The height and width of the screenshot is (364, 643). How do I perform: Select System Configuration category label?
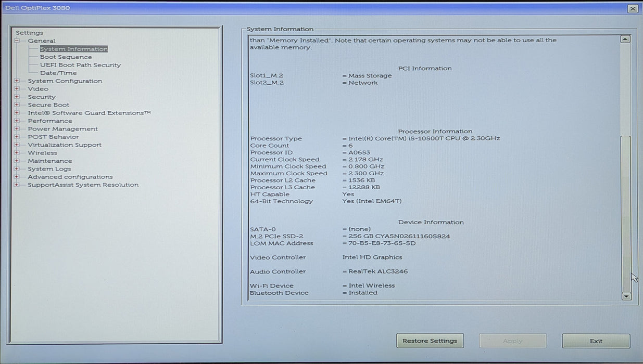coord(65,81)
